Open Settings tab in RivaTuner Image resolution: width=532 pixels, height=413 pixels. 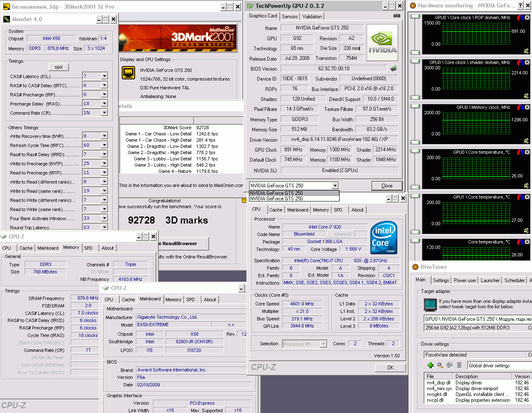441,280
